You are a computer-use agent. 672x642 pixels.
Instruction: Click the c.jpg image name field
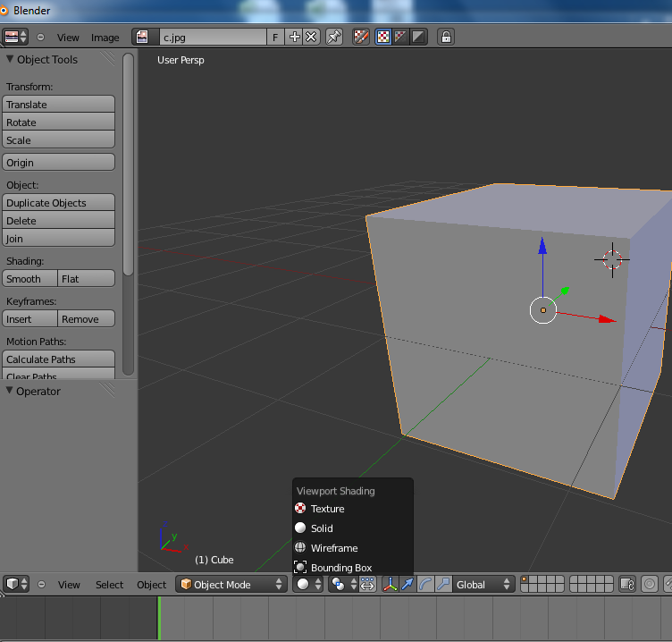click(x=211, y=37)
